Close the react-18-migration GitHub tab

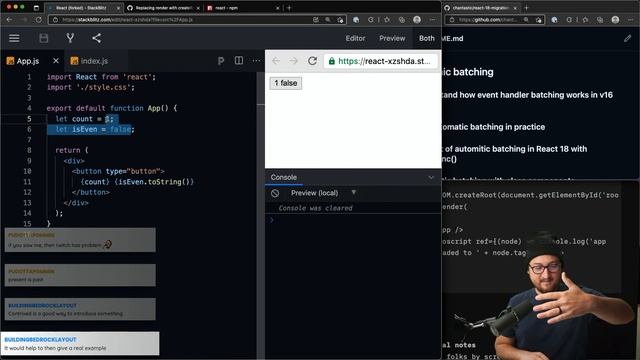pos(515,8)
